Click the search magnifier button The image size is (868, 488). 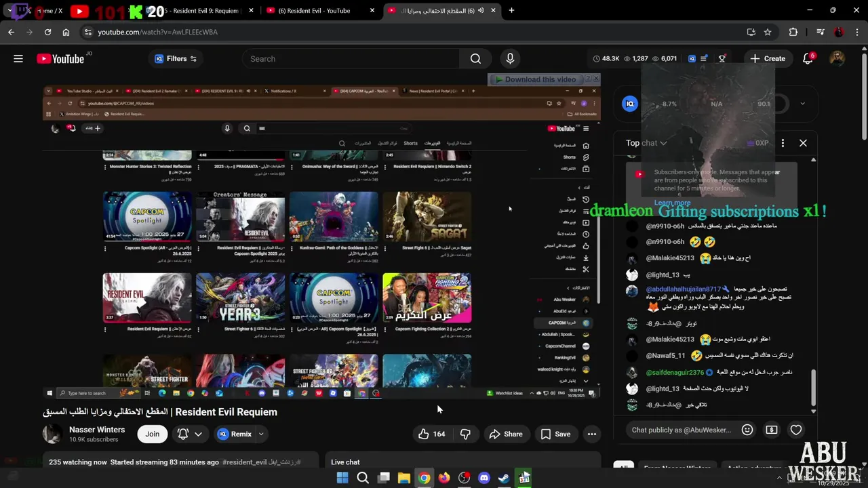coord(475,59)
